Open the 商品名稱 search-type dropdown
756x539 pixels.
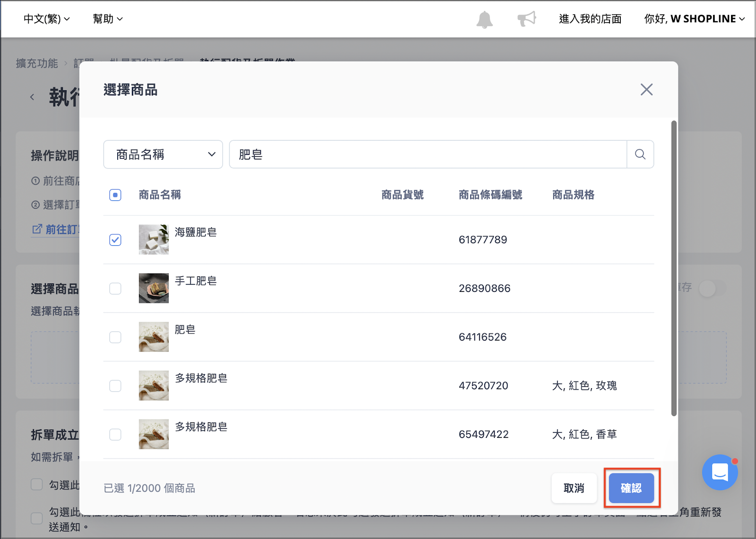(x=163, y=154)
